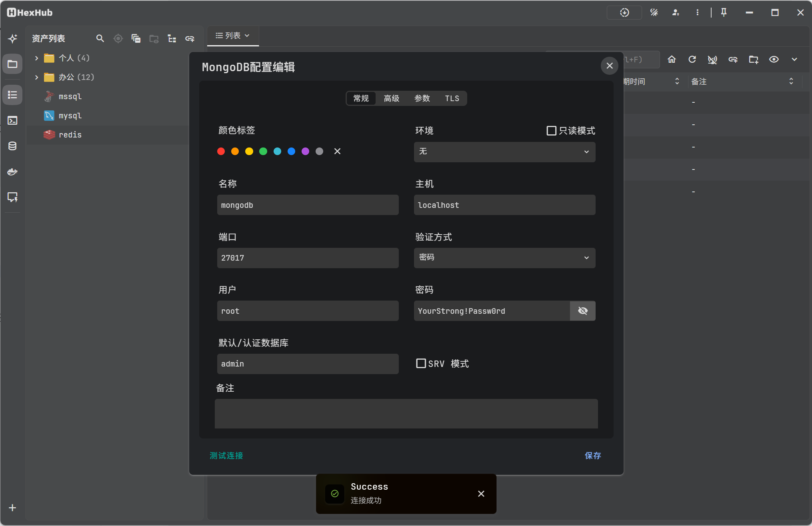
Task: Expand the chevron at right toolbar end
Action: tap(794, 60)
